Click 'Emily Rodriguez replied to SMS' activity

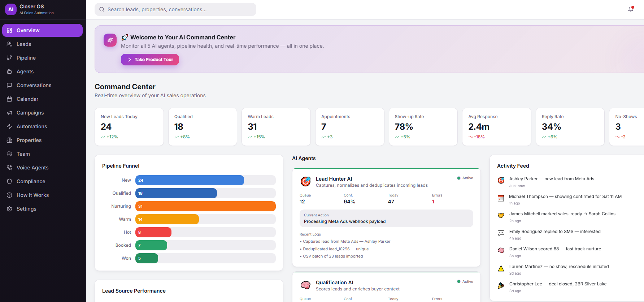tap(555, 232)
